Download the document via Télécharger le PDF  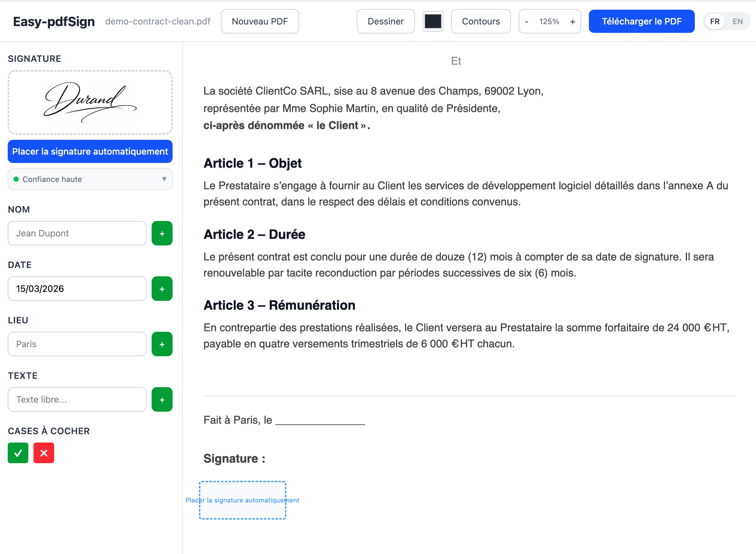tap(641, 22)
